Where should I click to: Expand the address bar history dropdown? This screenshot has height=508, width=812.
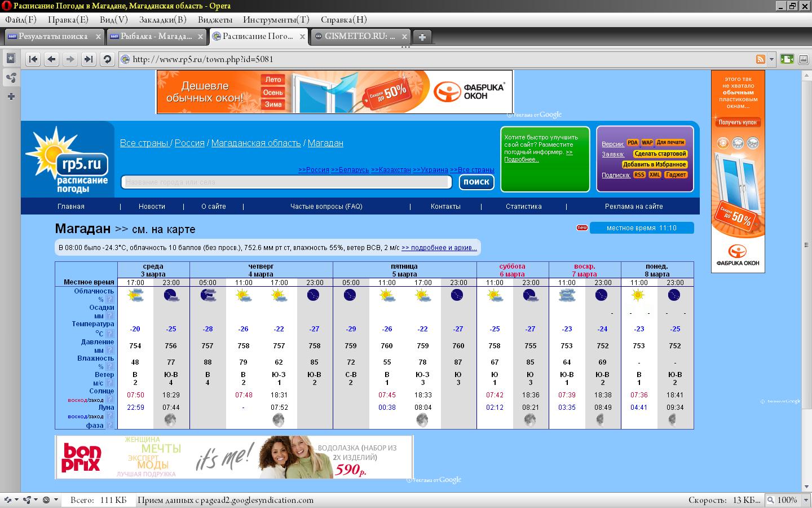pos(771,59)
